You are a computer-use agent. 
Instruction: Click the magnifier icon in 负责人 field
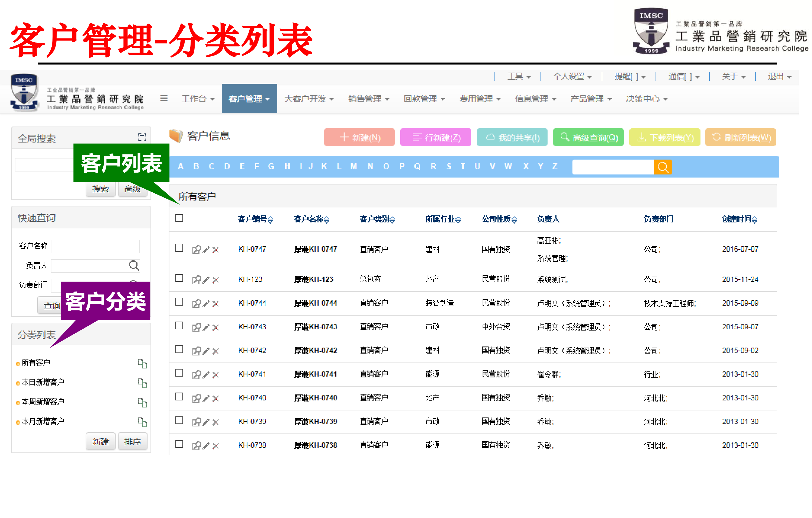tap(134, 266)
